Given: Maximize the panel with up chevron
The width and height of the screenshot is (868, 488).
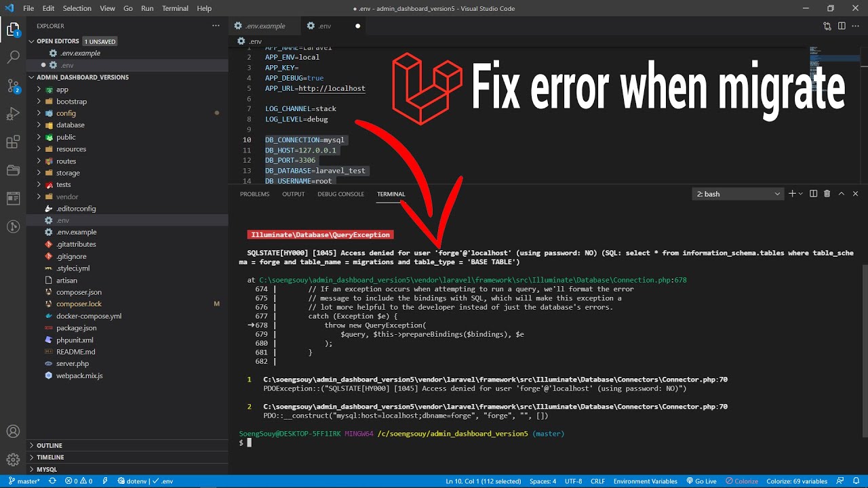Looking at the screenshot, I should pos(841,194).
